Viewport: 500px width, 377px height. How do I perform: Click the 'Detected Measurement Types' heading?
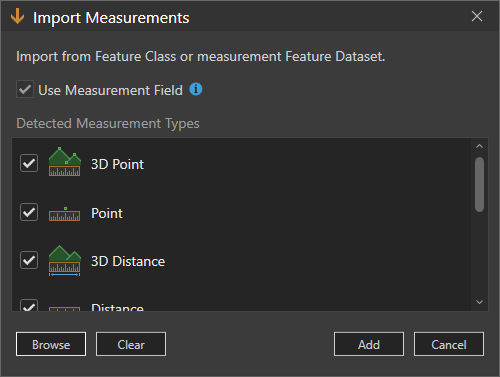[108, 123]
